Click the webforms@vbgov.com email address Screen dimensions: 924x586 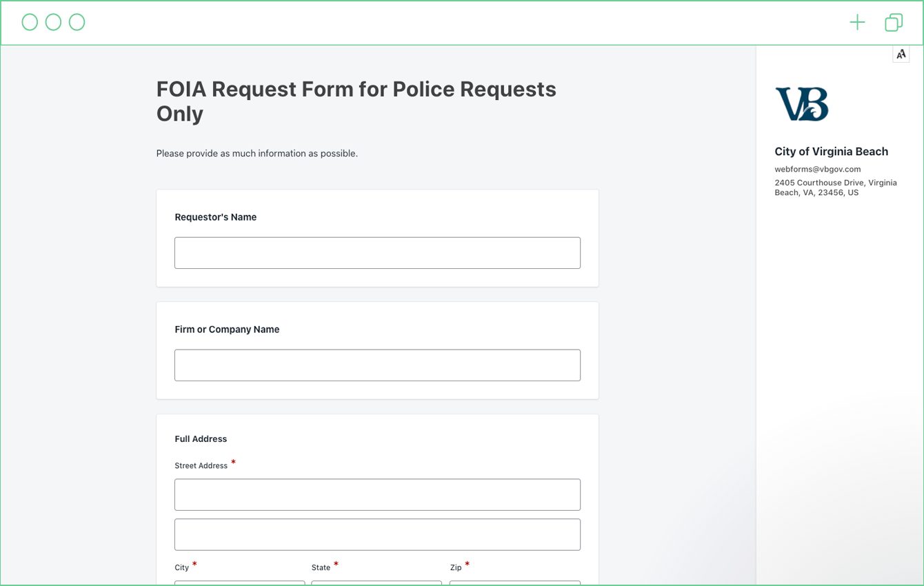tap(818, 169)
